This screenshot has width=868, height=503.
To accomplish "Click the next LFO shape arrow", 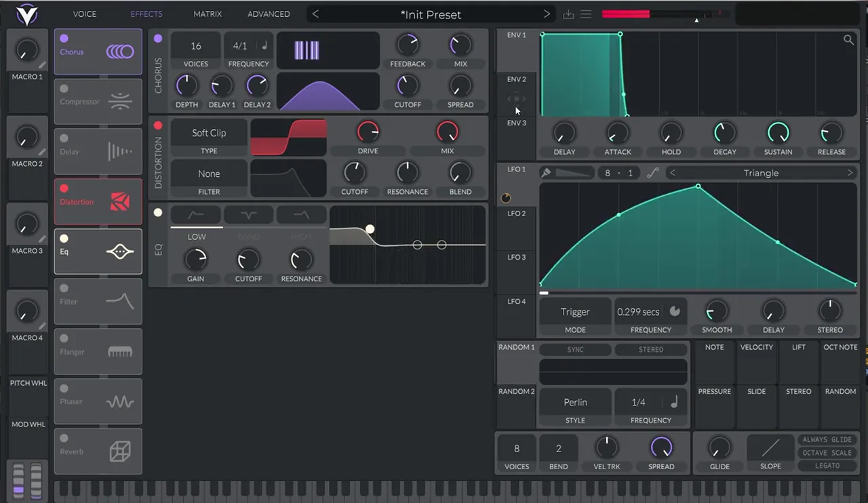I will pos(850,173).
